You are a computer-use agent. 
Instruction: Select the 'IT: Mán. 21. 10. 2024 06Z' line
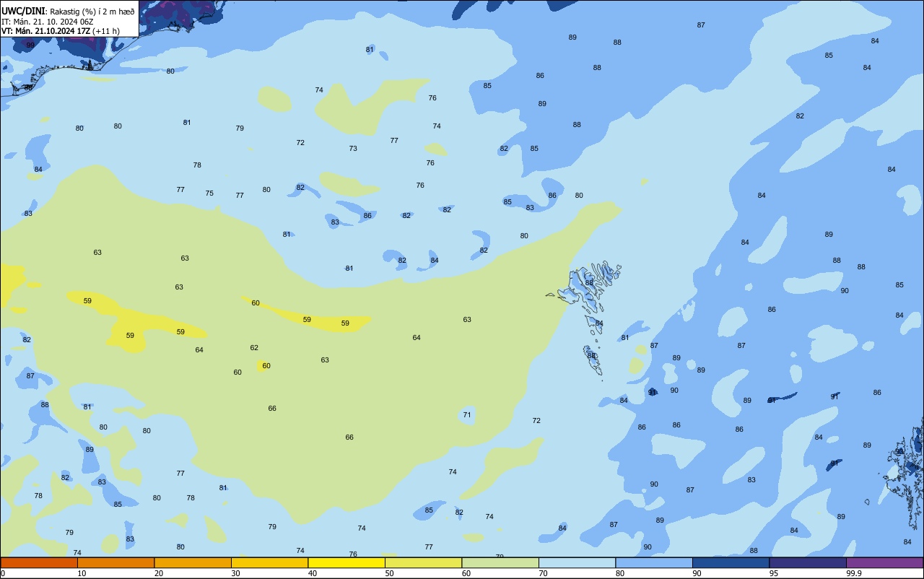coord(48,22)
